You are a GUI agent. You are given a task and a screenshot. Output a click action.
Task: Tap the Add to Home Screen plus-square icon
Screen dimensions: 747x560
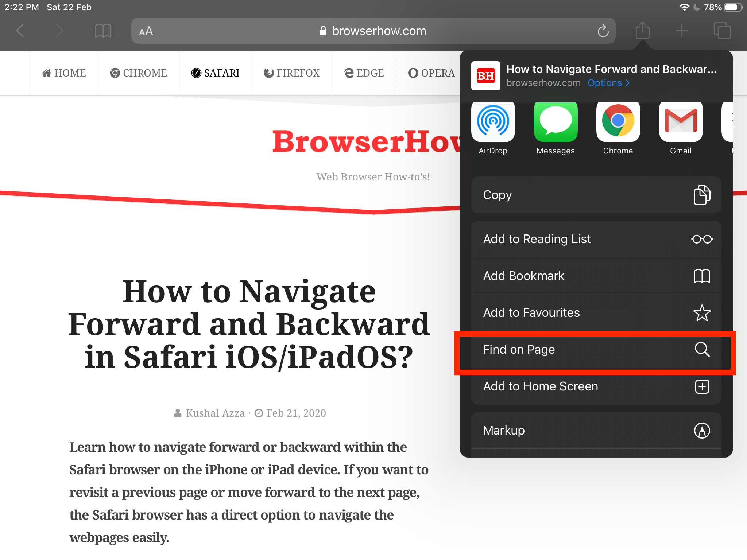[x=702, y=386]
